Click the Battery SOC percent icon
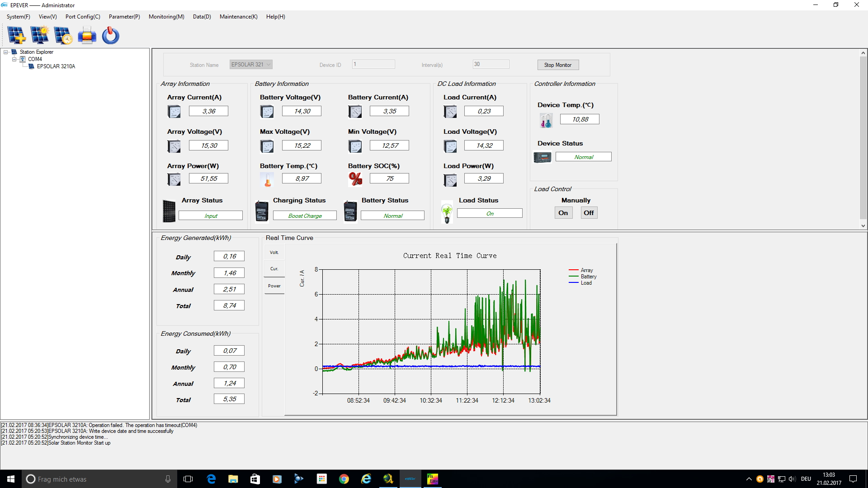 [x=355, y=179]
